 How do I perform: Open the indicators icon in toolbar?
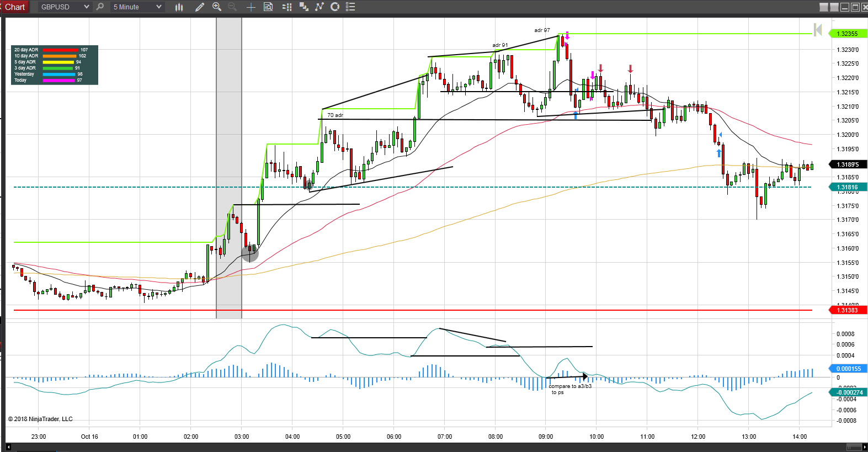(x=303, y=7)
